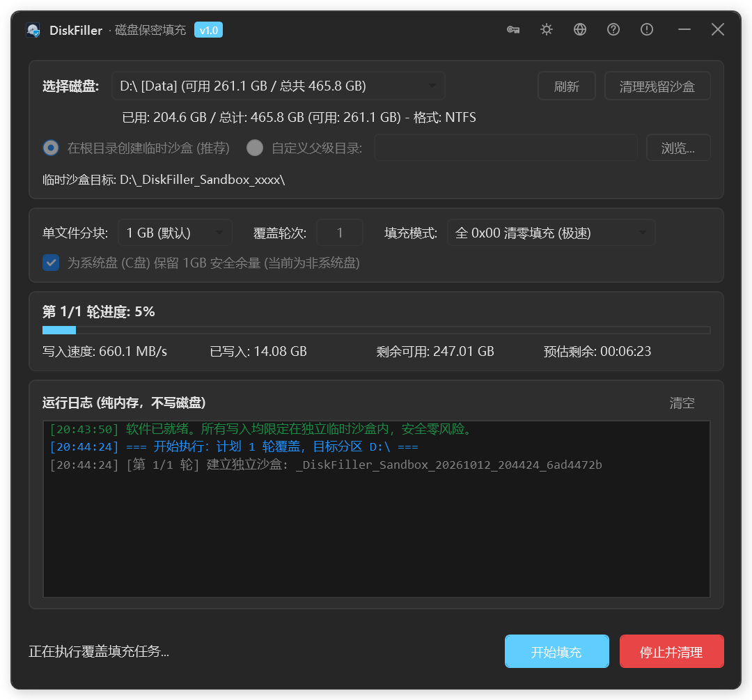Click the DiskFiller app logo icon
The width and height of the screenshot is (752, 700).
[x=33, y=30]
